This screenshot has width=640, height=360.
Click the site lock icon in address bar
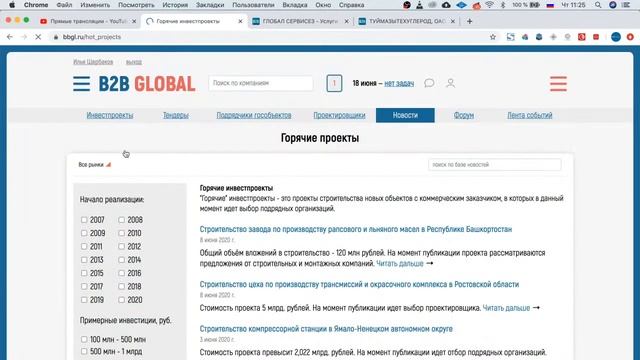tap(56, 37)
